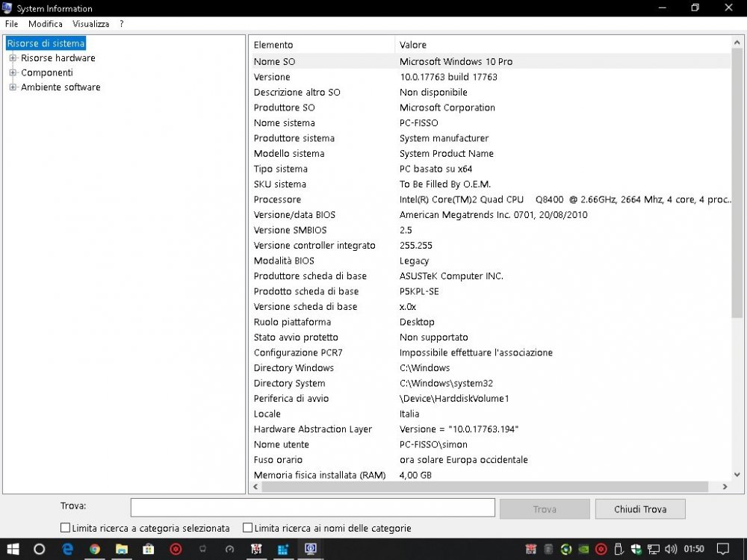Launch Microsoft Edge from the taskbar
This screenshot has height=560, width=747.
(68, 549)
